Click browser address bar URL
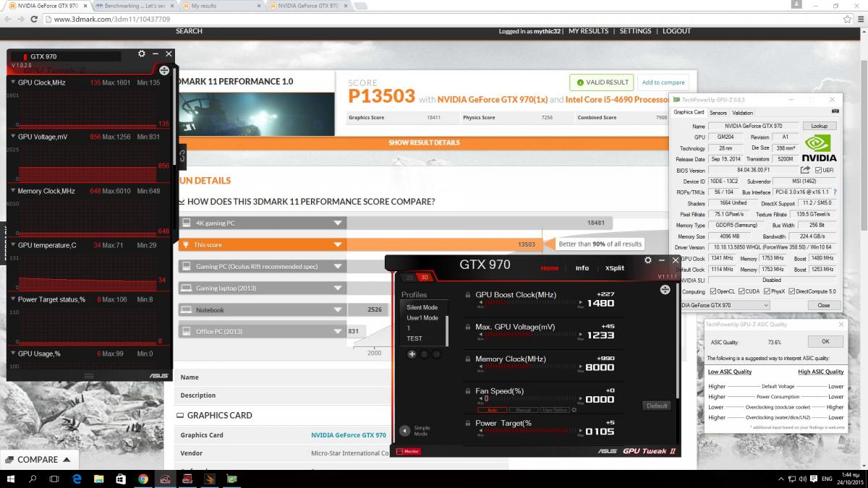 click(112, 19)
